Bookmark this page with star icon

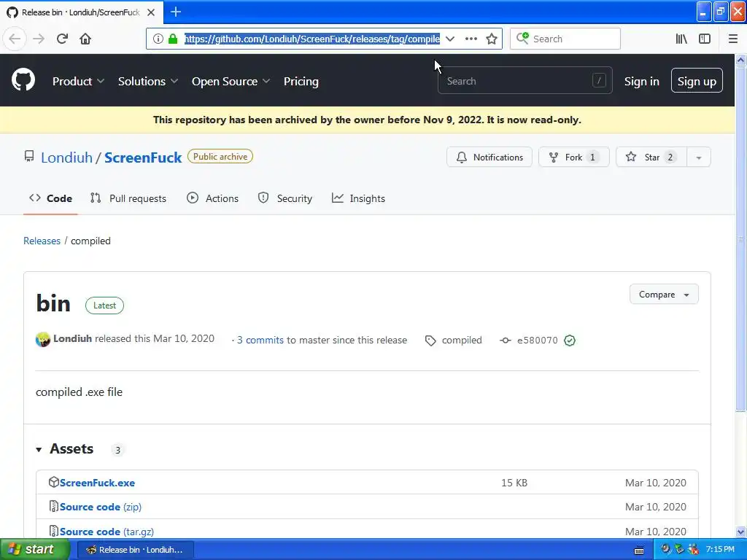[492, 39]
